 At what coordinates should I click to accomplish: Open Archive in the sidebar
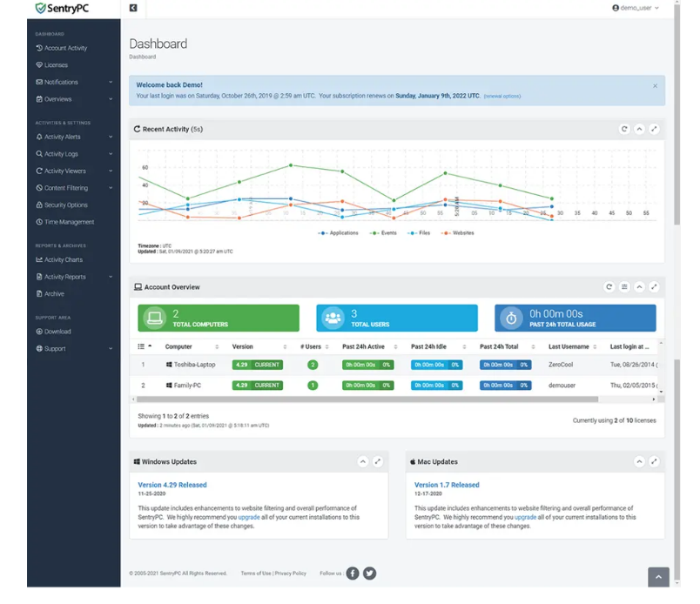pos(50,294)
